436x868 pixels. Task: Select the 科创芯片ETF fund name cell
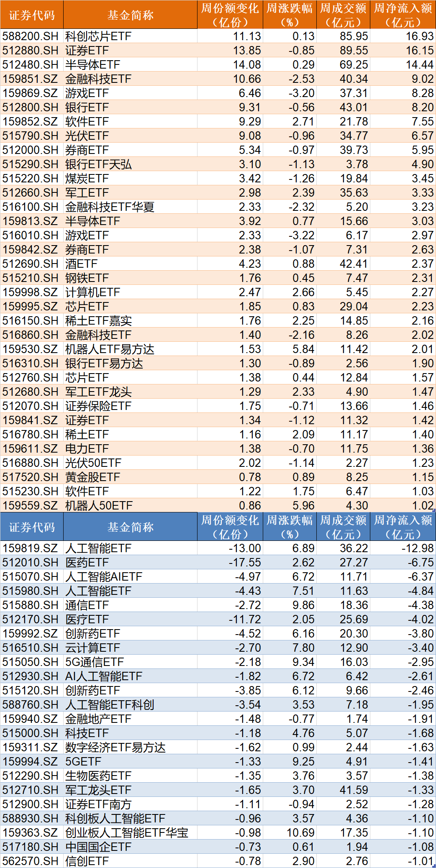click(x=98, y=36)
